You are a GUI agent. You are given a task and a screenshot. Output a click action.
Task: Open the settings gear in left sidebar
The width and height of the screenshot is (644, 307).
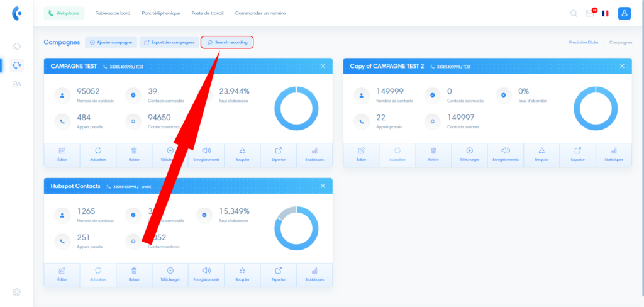tap(17, 292)
